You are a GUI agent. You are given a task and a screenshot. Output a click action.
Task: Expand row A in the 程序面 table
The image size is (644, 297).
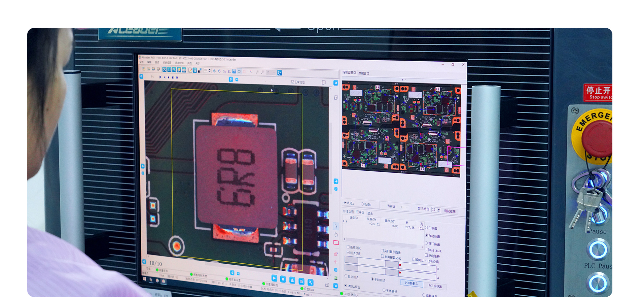pos(344,221)
